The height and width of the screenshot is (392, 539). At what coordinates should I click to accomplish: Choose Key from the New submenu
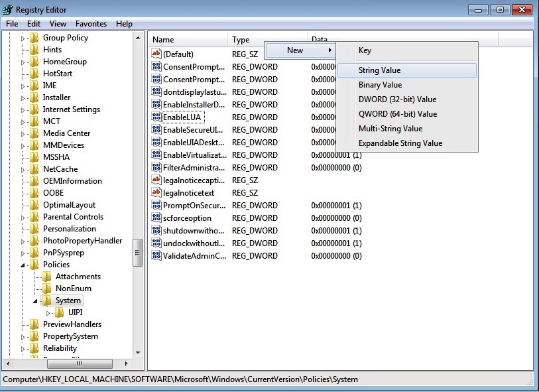(407, 50)
